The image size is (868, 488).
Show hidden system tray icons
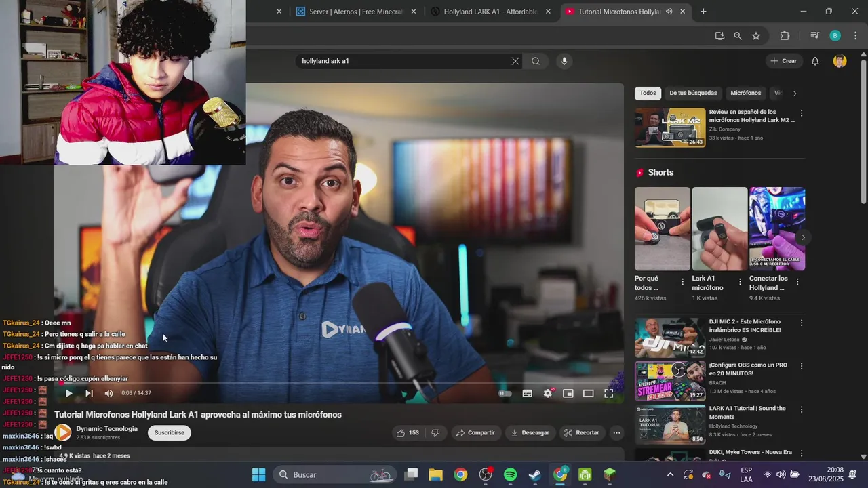pos(670,474)
